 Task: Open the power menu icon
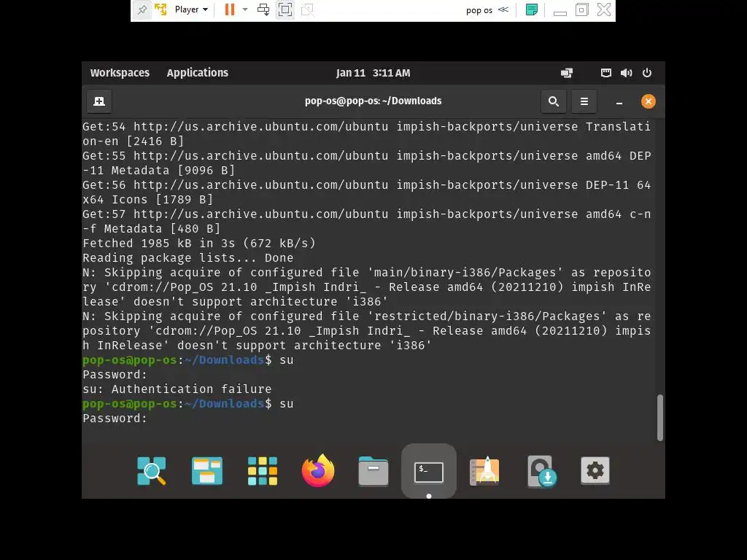(647, 73)
